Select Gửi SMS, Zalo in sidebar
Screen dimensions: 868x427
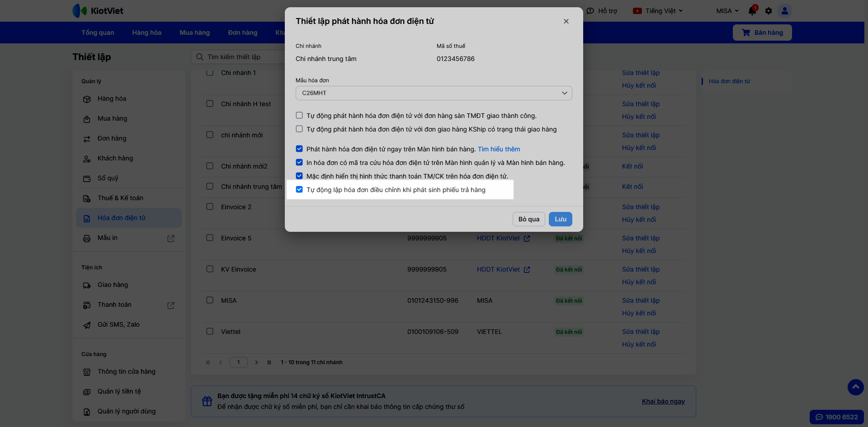tap(129, 324)
